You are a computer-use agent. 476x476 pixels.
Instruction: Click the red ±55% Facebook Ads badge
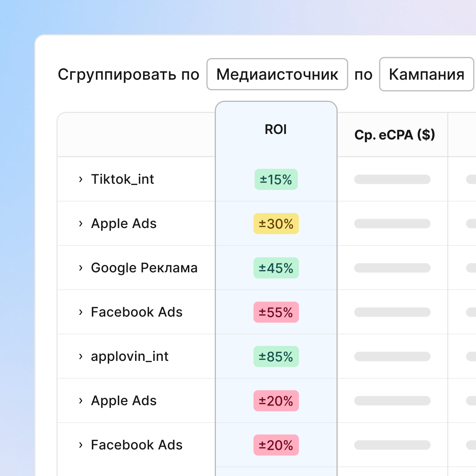(276, 312)
